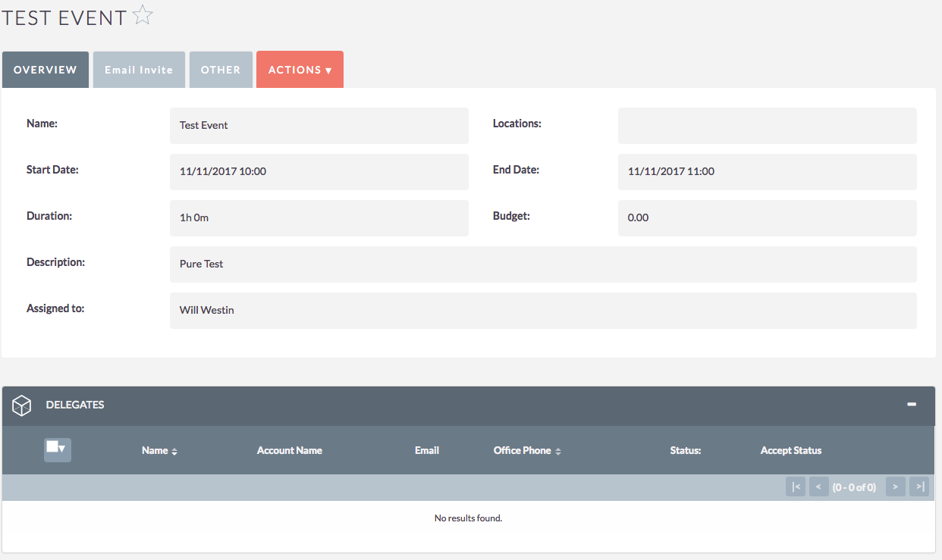
Task: Go to next page of delegates
Action: tap(896, 487)
